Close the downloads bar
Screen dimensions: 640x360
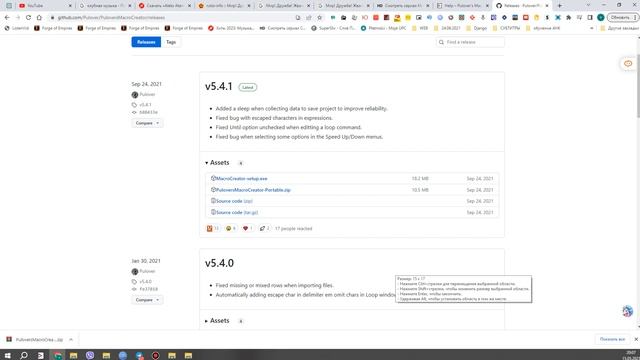coord(636,340)
